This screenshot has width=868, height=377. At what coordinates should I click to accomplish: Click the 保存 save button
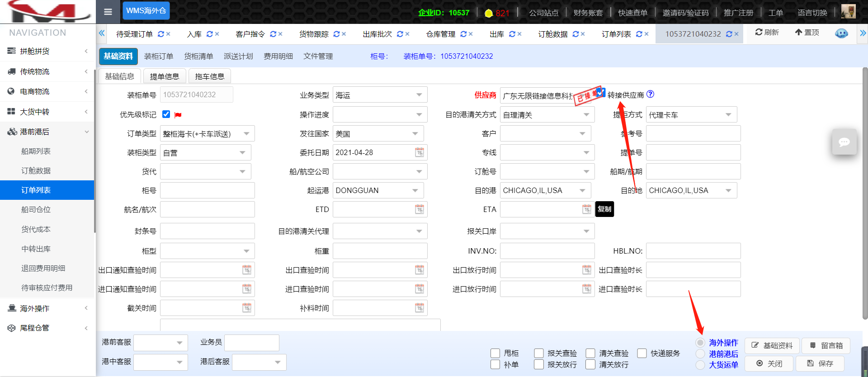[820, 363]
